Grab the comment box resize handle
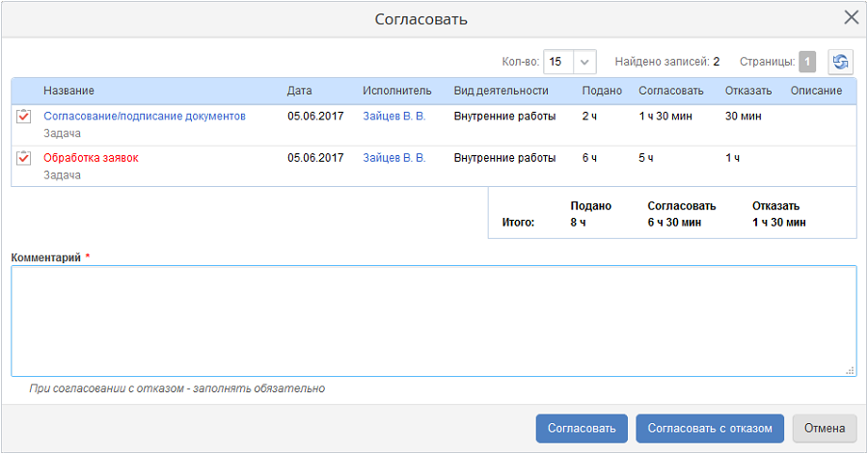868x454 pixels. tap(851, 370)
